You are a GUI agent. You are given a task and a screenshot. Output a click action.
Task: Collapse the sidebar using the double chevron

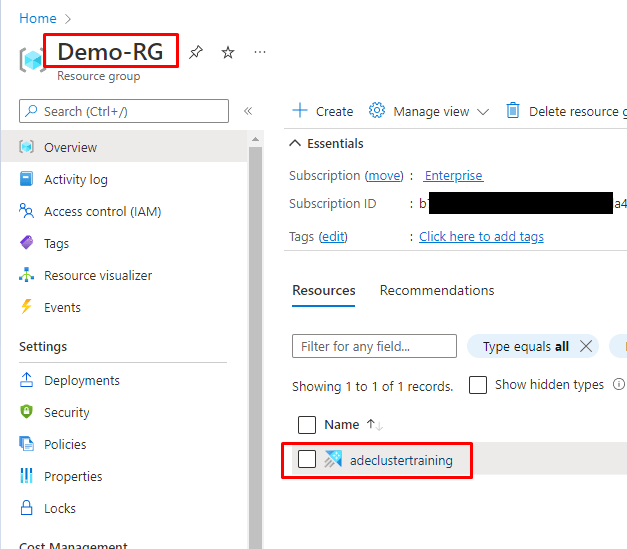pyautogui.click(x=248, y=111)
